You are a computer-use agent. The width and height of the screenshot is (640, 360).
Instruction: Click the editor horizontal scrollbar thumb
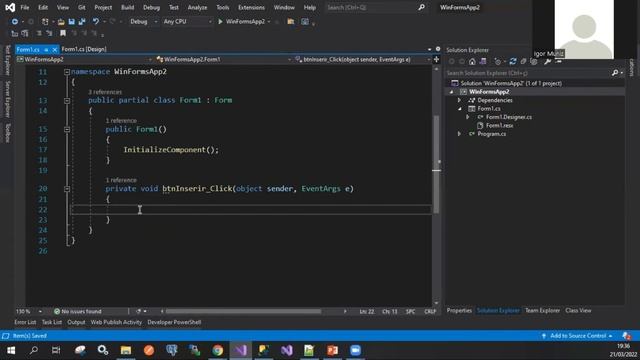[x=243, y=311]
